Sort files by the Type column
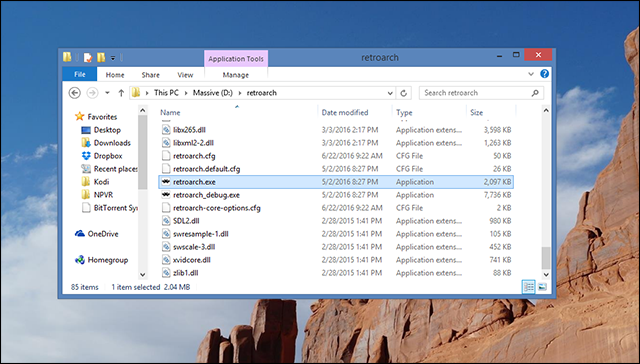Image resolution: width=640 pixels, height=364 pixels. coord(404,113)
